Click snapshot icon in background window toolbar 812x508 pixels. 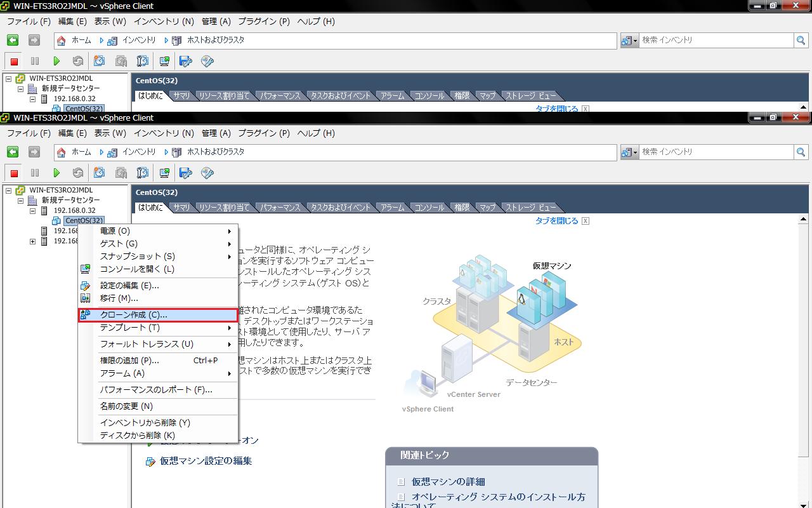click(x=100, y=61)
